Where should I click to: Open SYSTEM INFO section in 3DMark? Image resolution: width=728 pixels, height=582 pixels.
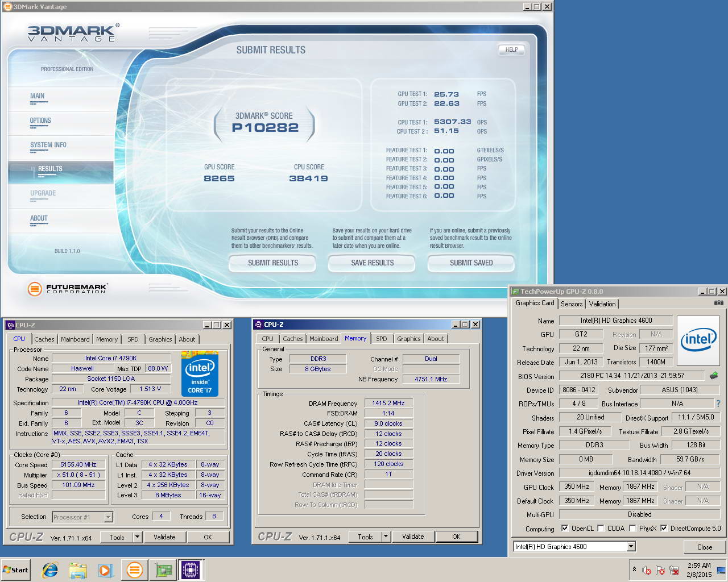[48, 145]
